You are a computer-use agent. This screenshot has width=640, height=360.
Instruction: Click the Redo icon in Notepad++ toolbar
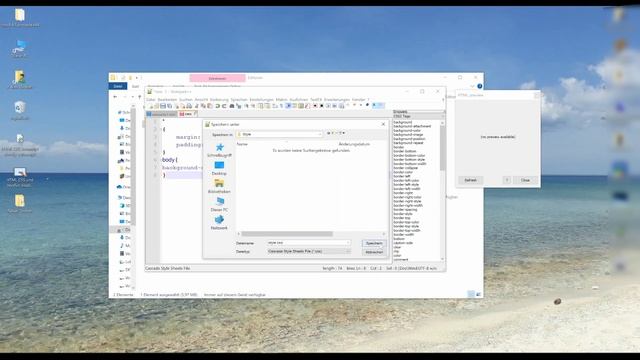tap(224, 106)
